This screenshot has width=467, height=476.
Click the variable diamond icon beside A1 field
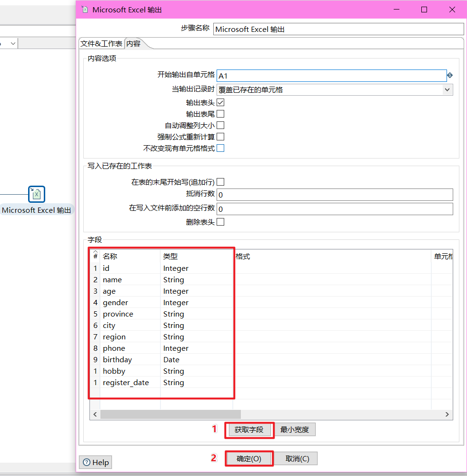pyautogui.click(x=450, y=75)
